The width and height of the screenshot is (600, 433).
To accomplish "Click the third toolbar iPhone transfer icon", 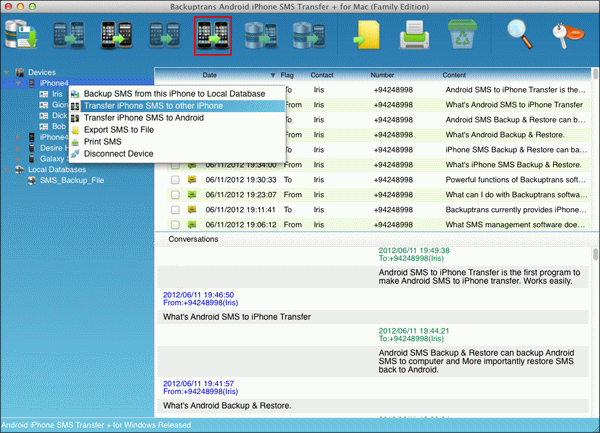I will [x=117, y=35].
